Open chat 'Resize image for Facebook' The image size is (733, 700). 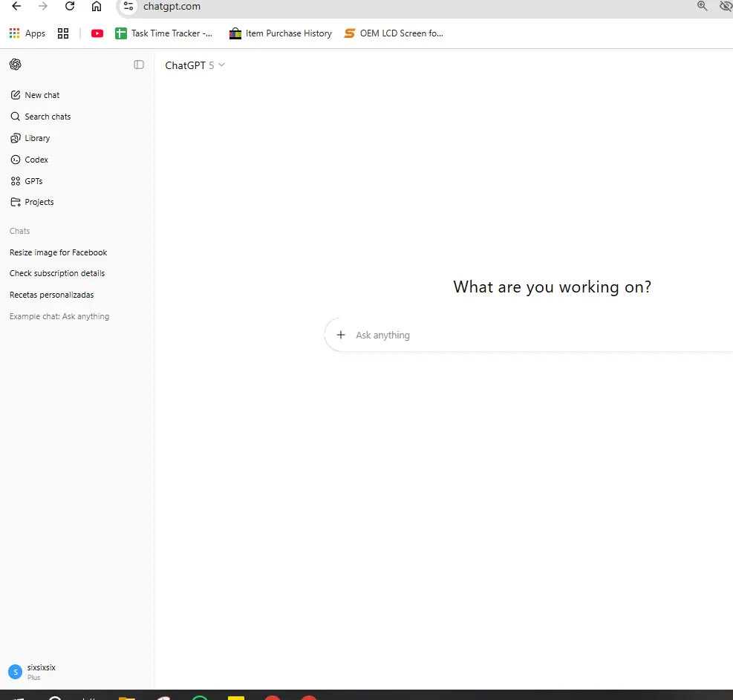[x=59, y=252]
